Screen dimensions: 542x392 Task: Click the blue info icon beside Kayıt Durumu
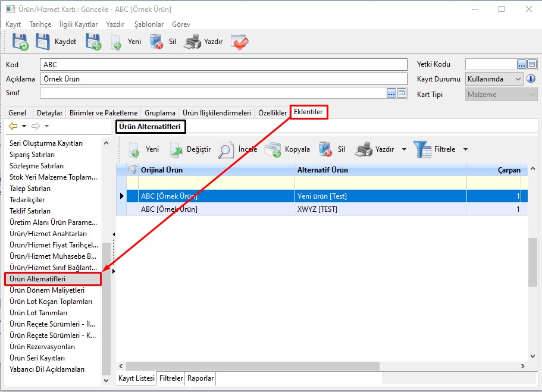tap(531, 79)
